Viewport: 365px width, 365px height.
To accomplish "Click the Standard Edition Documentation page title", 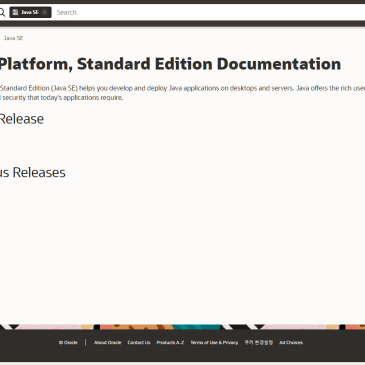I will coord(170,64).
